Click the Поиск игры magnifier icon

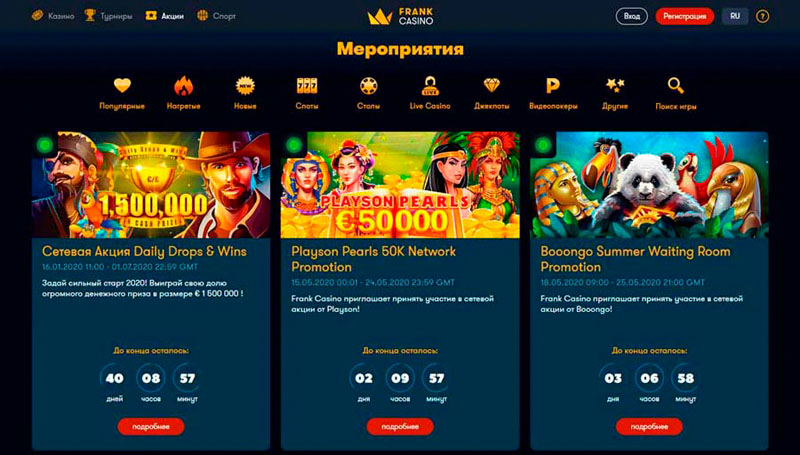(x=676, y=86)
